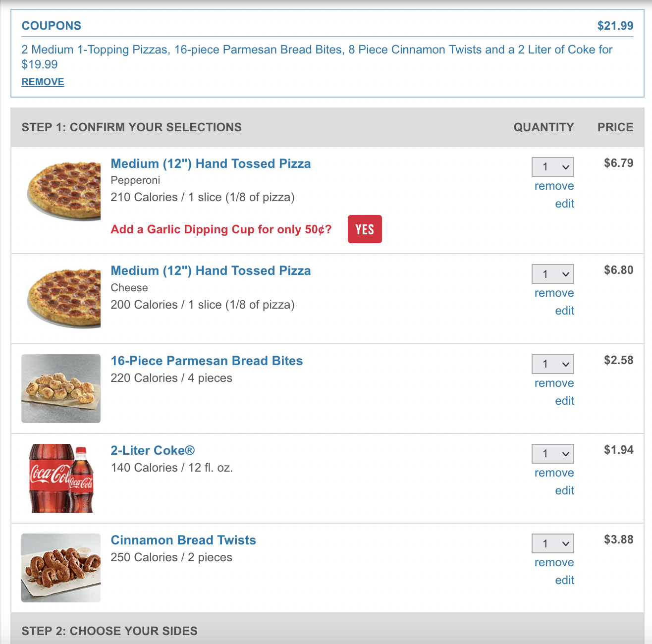Click the cheese pizza product image
Screen dimensions: 652x644
(x=63, y=298)
